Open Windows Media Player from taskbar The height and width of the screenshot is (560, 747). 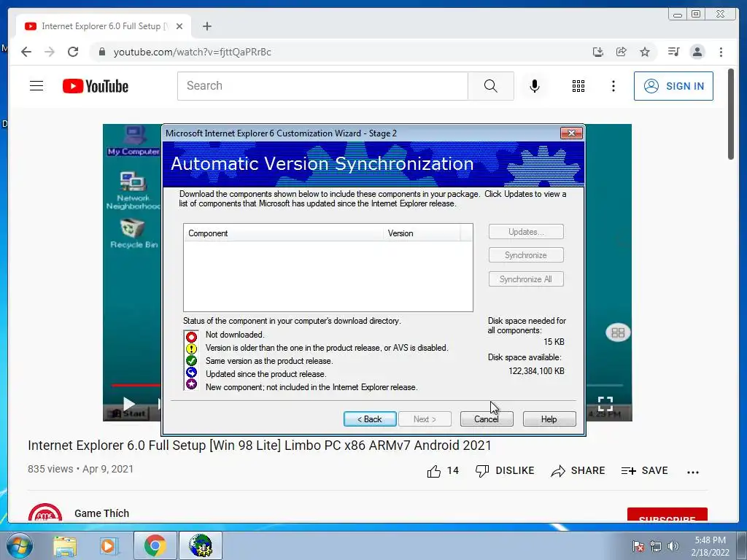pos(108,545)
